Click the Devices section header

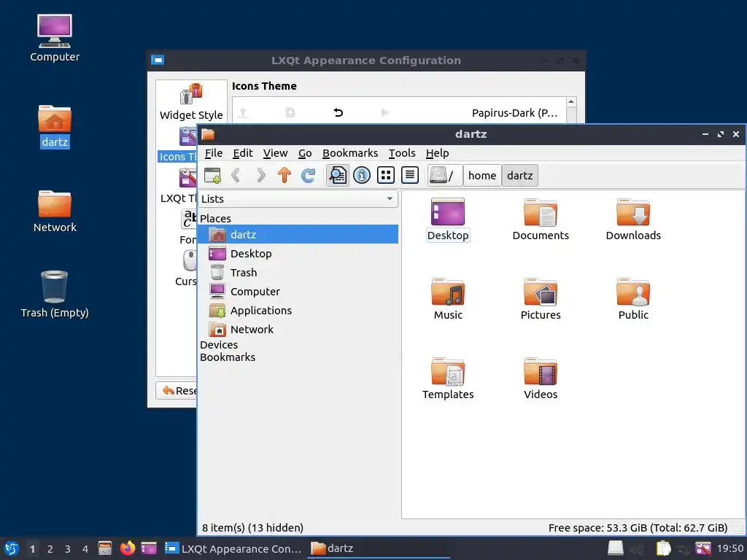[x=219, y=345]
